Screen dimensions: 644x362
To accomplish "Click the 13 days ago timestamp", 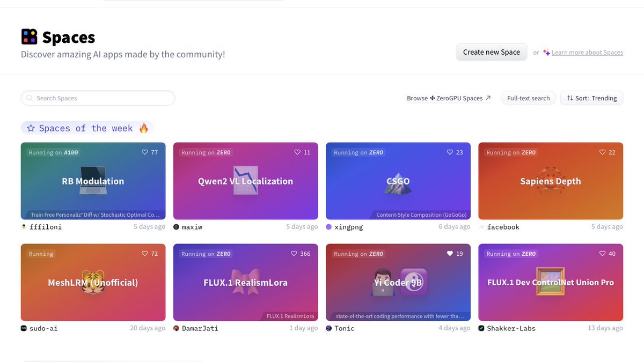I will pos(605,328).
